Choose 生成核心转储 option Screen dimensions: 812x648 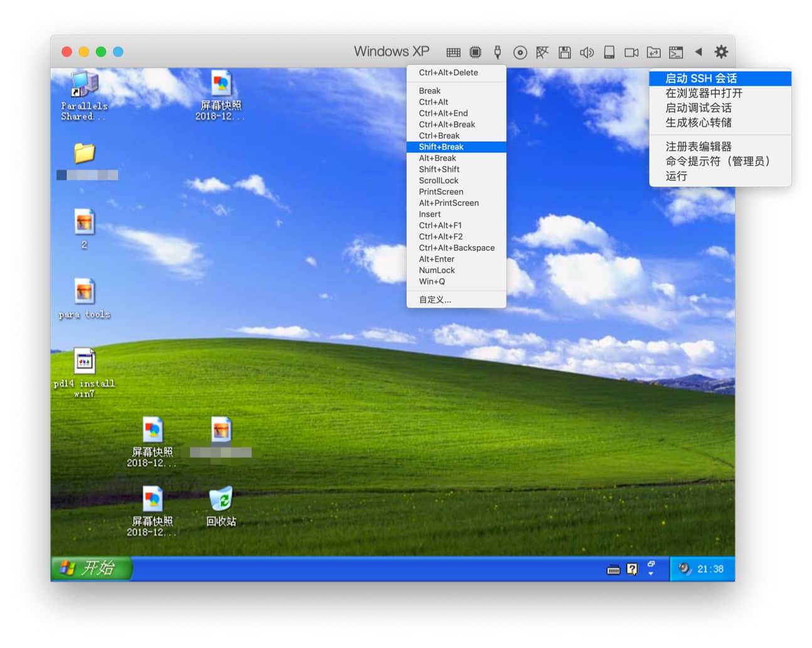(x=720, y=123)
